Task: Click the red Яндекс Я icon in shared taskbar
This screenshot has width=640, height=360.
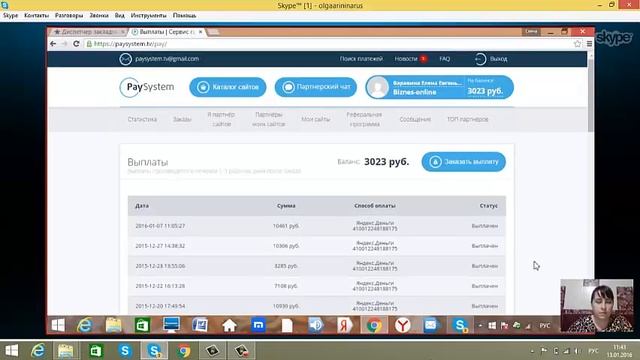Action: coord(344,325)
